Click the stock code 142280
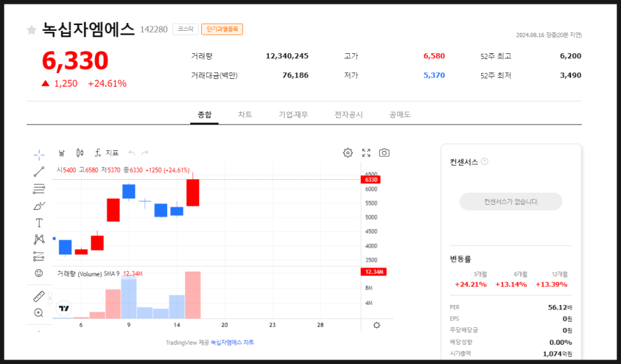621x364 pixels. tap(154, 30)
